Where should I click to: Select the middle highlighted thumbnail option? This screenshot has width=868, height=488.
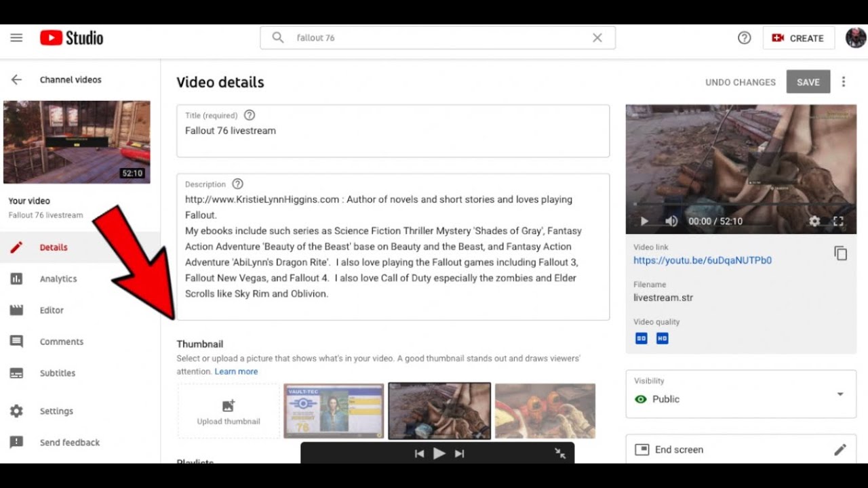pyautogui.click(x=439, y=411)
